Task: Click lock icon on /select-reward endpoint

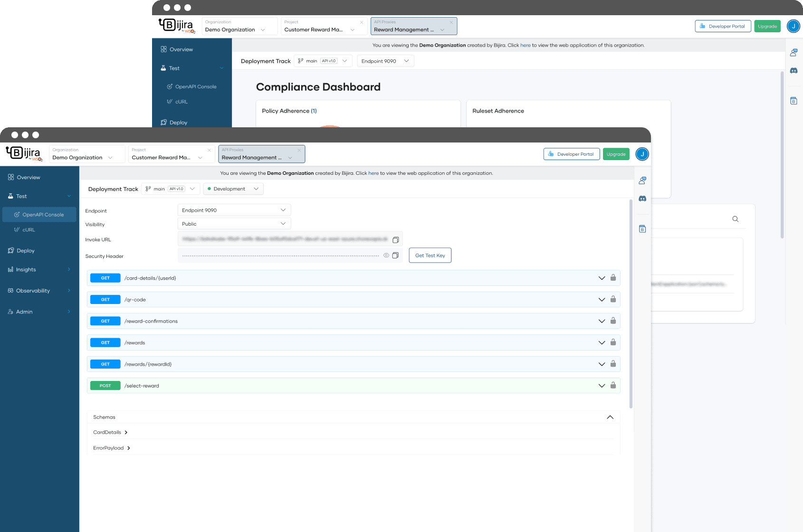Action: tap(613, 385)
